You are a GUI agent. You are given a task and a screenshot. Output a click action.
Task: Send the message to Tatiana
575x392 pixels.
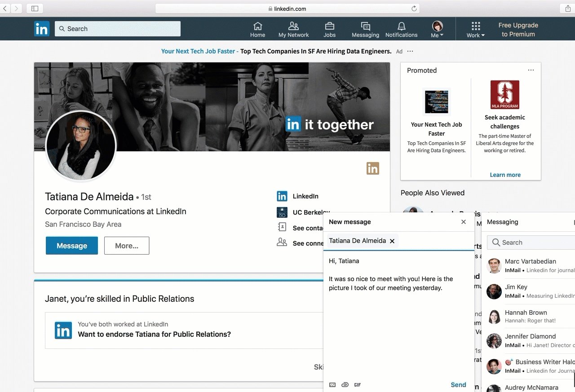(458, 385)
